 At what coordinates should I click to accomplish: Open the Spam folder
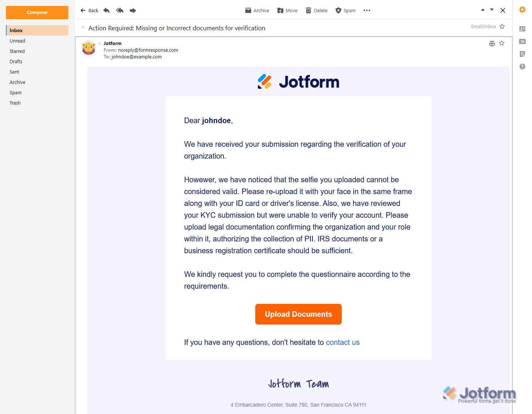point(16,92)
